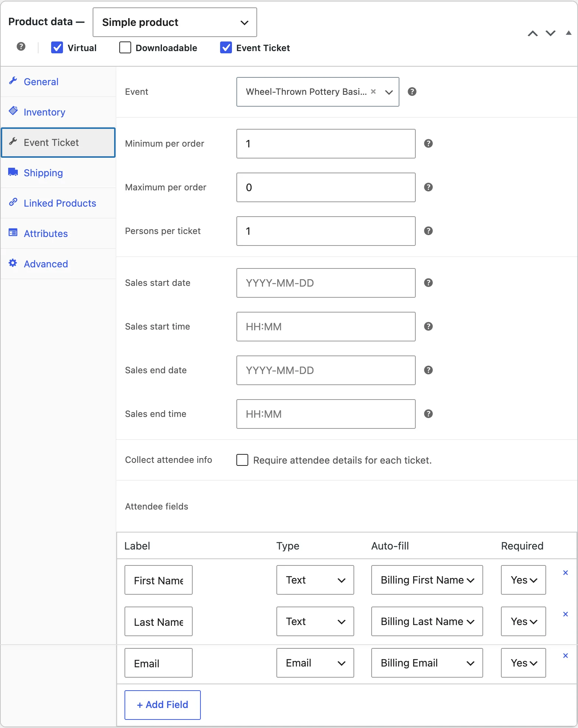Show help for Maximum per order
Image resolution: width=578 pixels, height=728 pixels.
tap(428, 187)
